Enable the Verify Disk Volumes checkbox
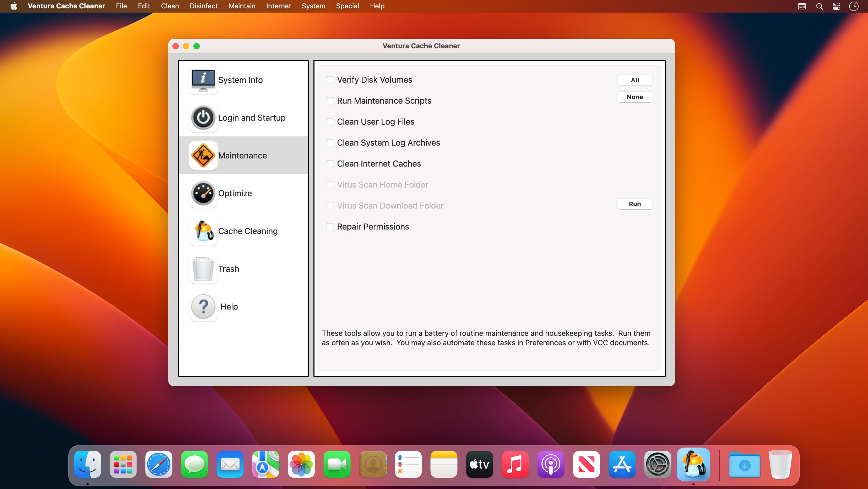This screenshot has width=868, height=489. click(330, 79)
